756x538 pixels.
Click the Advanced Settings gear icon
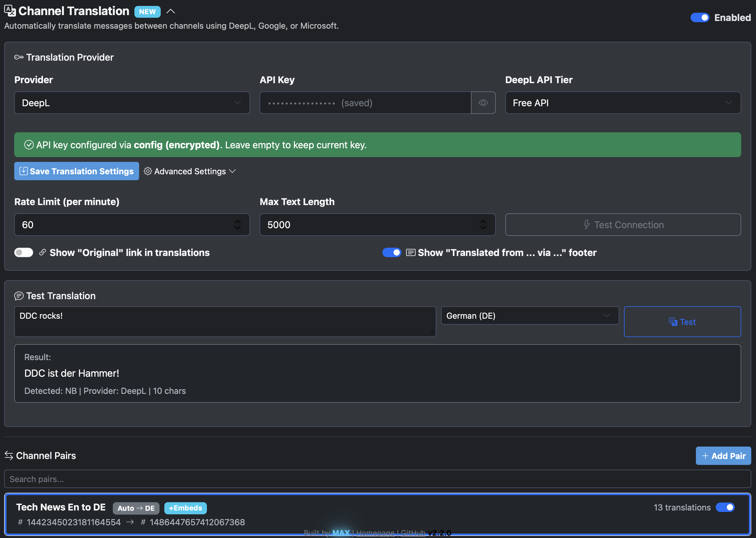tap(148, 171)
